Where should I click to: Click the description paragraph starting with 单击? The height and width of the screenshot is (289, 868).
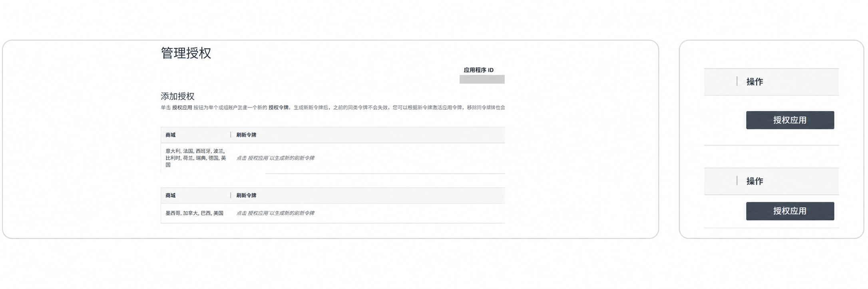click(333, 107)
